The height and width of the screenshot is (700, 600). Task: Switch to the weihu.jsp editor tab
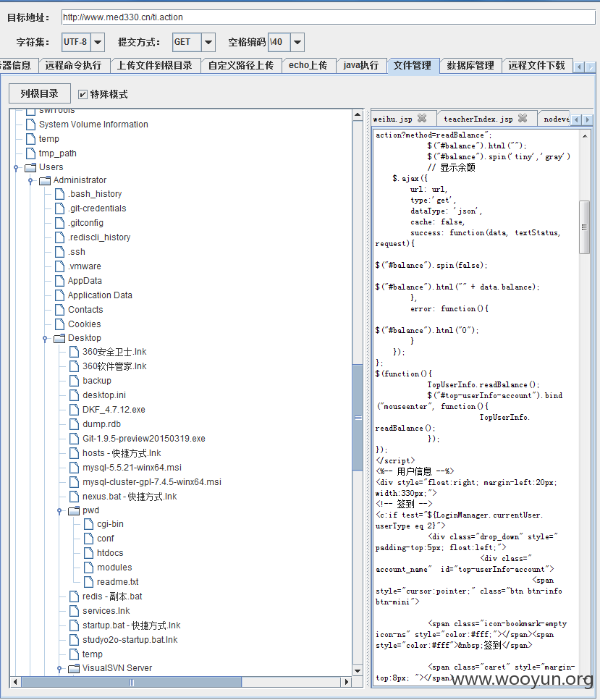coord(393,119)
